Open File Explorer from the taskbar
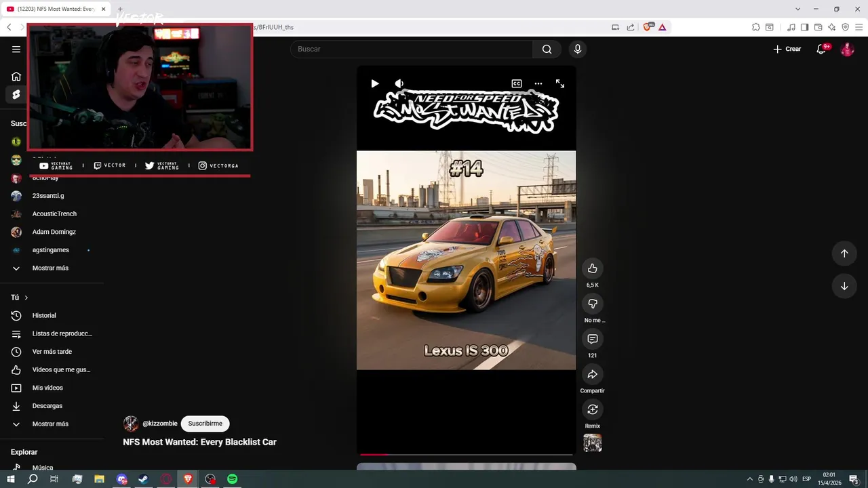The height and width of the screenshot is (488, 868). tap(99, 479)
